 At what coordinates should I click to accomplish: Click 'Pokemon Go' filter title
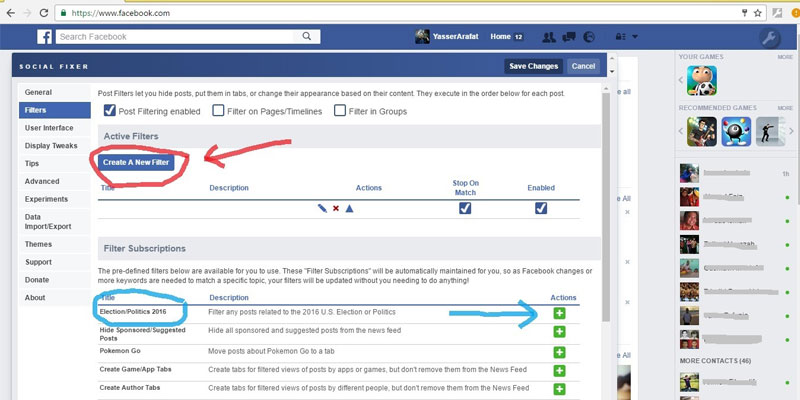click(120, 351)
